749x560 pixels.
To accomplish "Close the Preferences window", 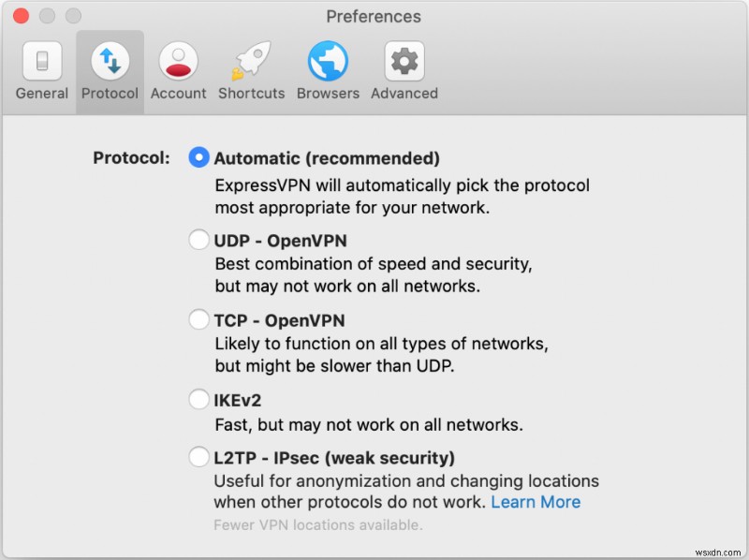I will click(x=21, y=16).
